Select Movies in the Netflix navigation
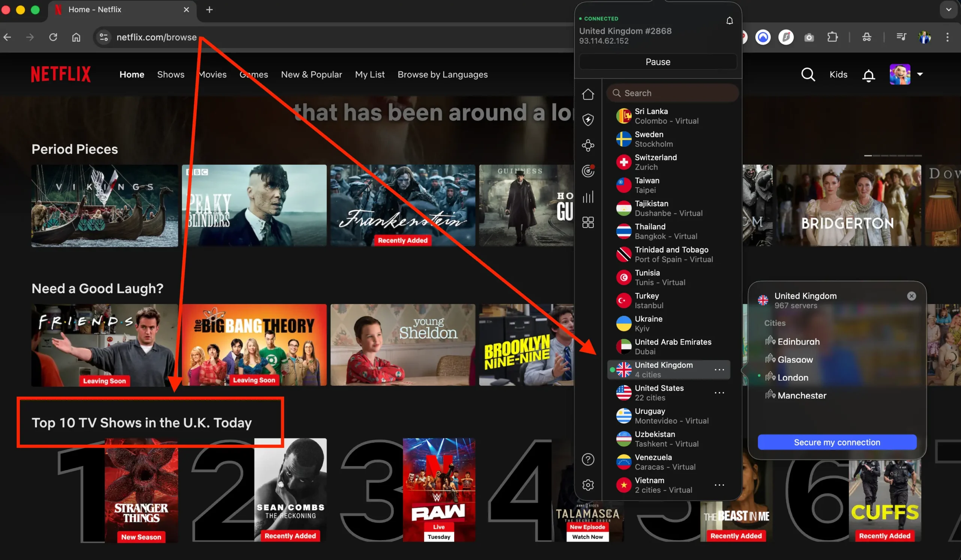 pos(212,74)
